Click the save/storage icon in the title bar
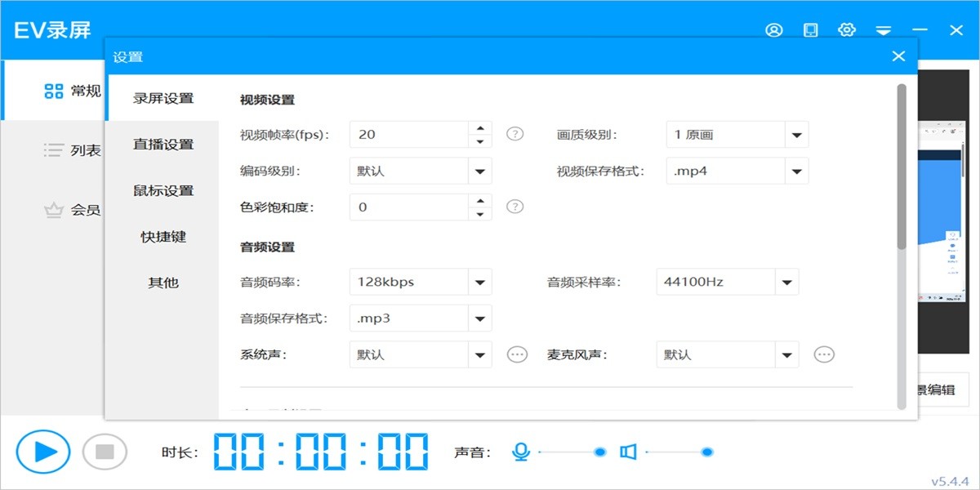 (810, 29)
